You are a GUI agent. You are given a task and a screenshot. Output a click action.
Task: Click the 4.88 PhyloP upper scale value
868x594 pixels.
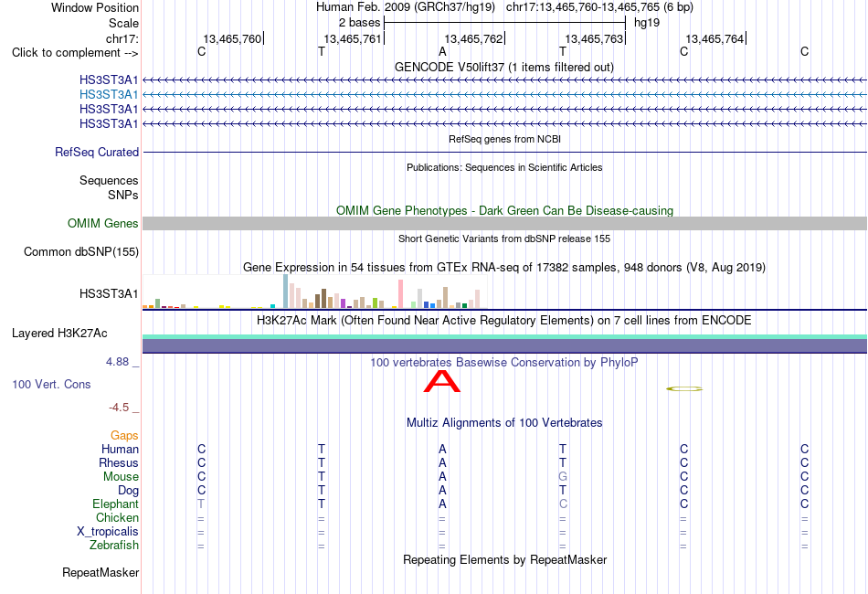click(x=117, y=362)
